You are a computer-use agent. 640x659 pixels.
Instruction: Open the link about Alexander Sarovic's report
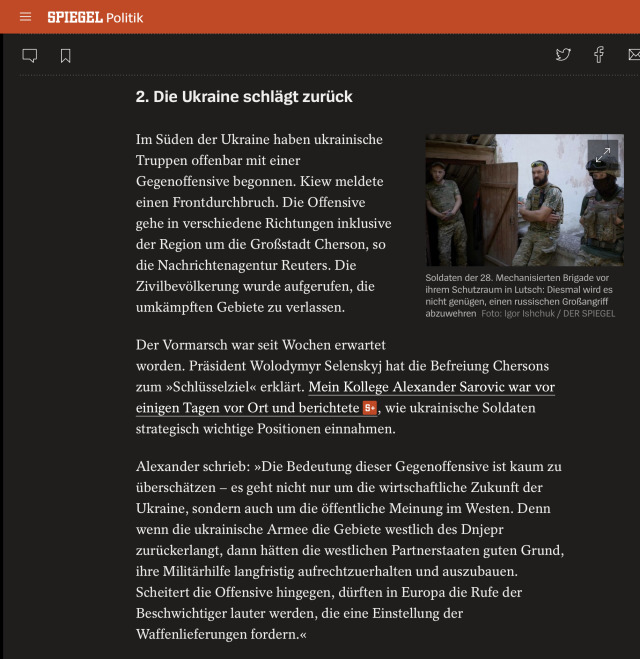(x=345, y=397)
